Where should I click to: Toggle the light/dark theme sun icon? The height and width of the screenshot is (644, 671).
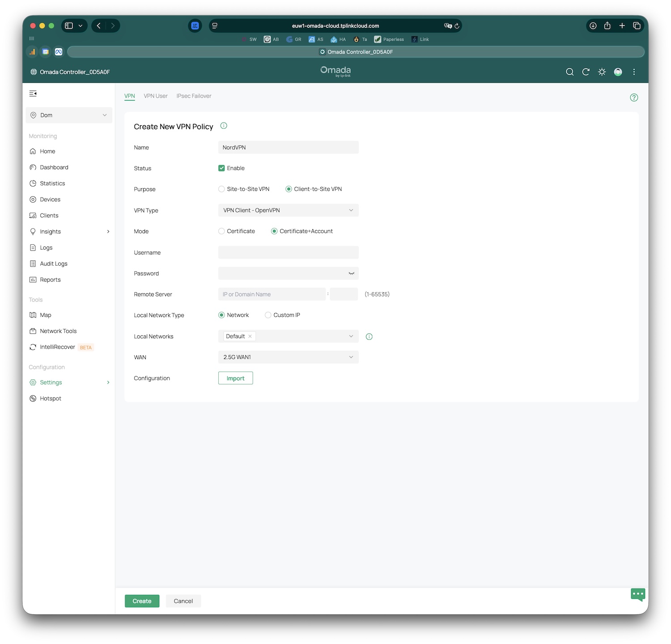point(602,72)
